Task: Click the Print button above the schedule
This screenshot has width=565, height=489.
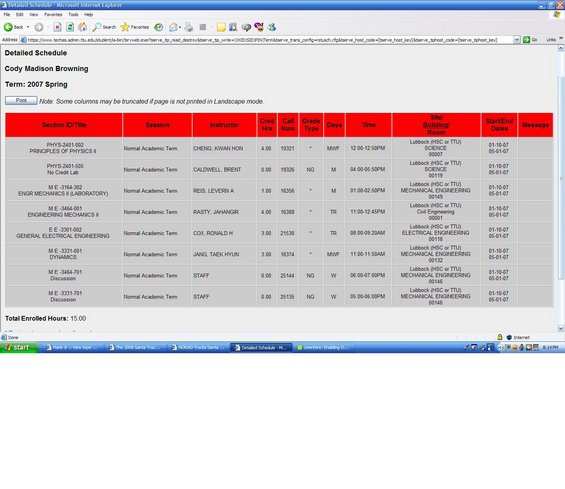Action: (x=21, y=101)
